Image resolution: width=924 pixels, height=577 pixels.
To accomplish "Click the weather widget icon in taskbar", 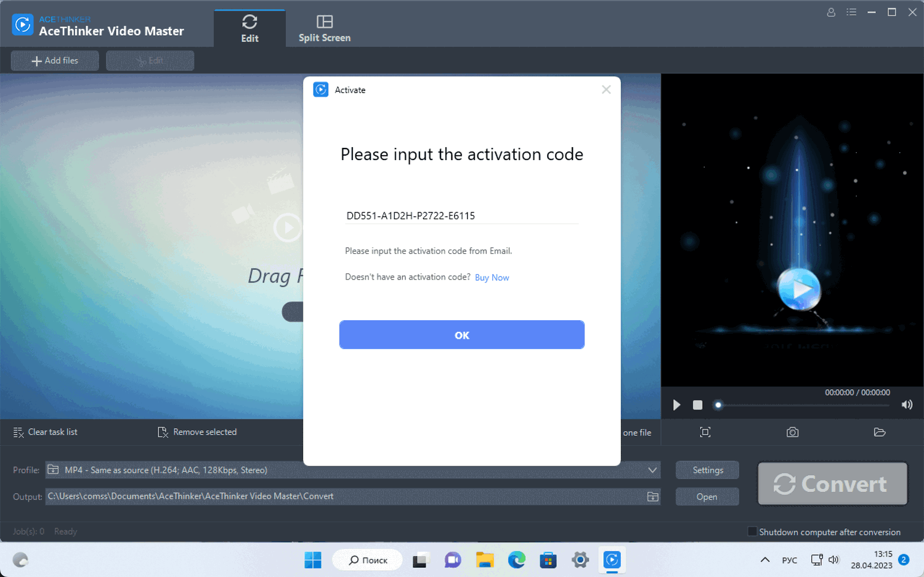I will [20, 560].
